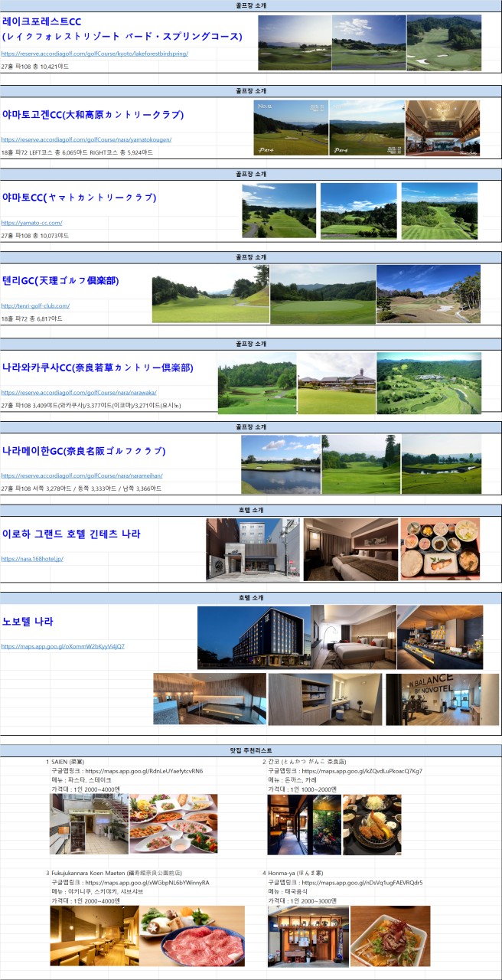Select the 나라와카쿠사CC title text
The height and width of the screenshot is (980, 502).
click(97, 367)
